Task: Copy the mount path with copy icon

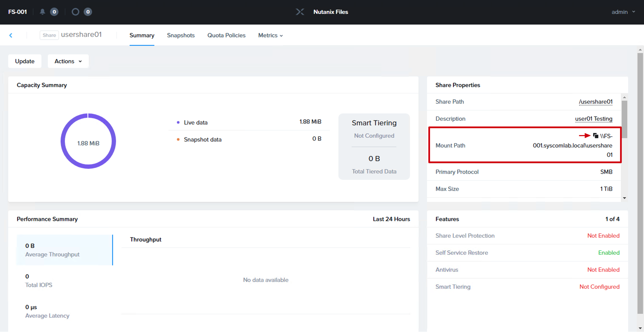Action: [595, 136]
